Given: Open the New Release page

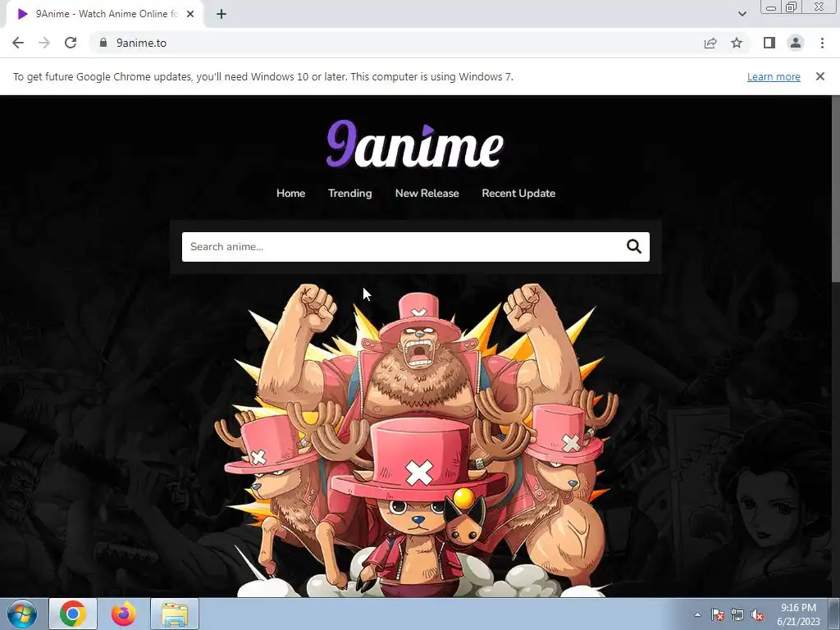Looking at the screenshot, I should pyautogui.click(x=427, y=194).
